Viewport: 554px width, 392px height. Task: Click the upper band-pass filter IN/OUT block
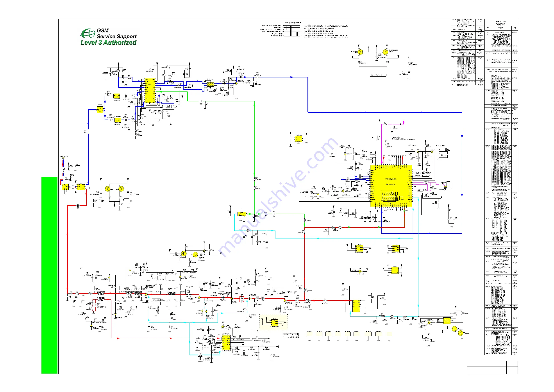click(x=116, y=96)
